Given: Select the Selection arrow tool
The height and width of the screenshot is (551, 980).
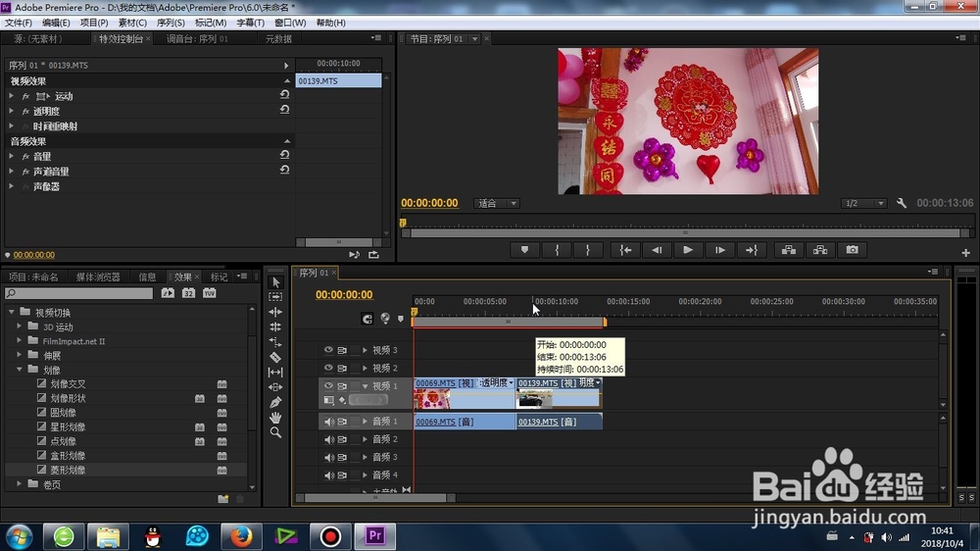Looking at the screenshot, I should [275, 282].
